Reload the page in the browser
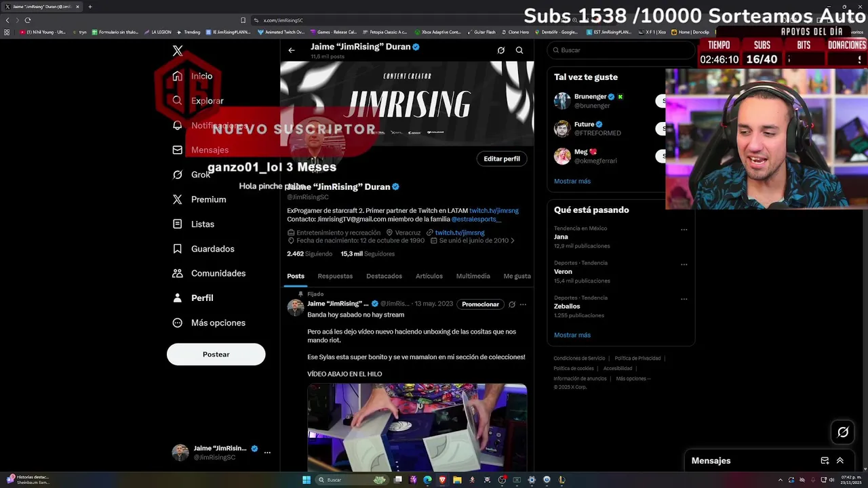Screen dimensions: 868x488 click(28, 20)
